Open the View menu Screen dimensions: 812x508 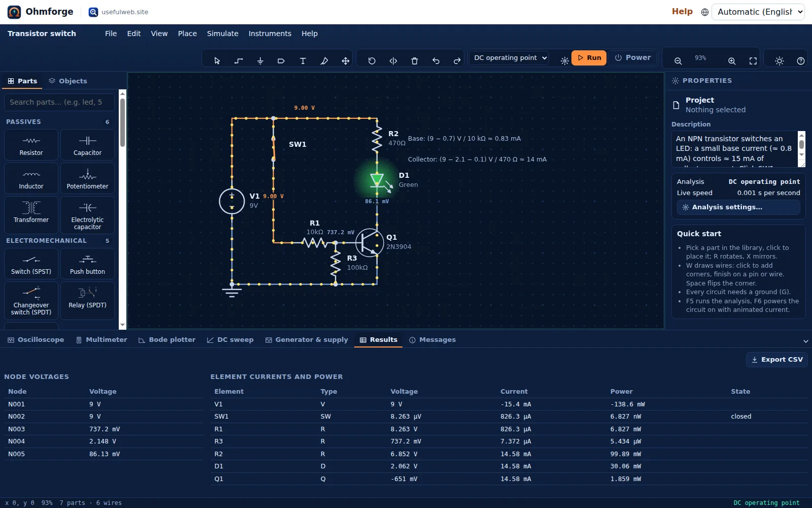coord(159,34)
